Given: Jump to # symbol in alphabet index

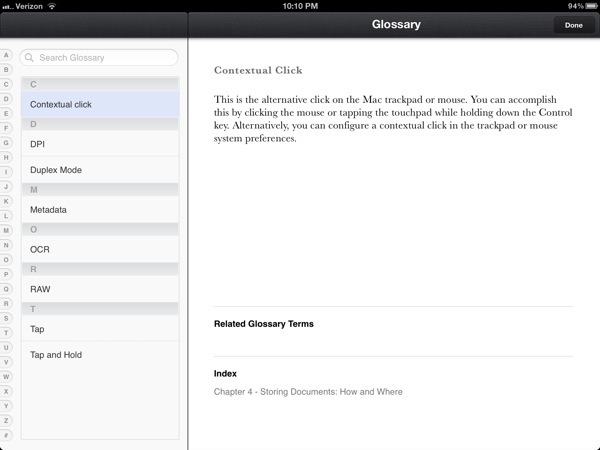Looking at the screenshot, I should 6,435.
